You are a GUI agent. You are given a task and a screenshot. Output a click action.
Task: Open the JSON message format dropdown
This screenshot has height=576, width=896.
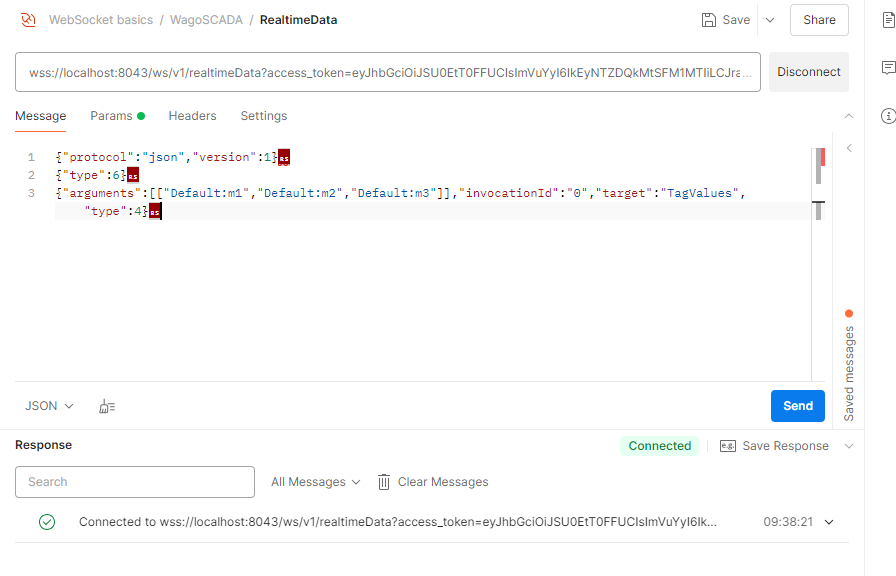click(x=49, y=406)
